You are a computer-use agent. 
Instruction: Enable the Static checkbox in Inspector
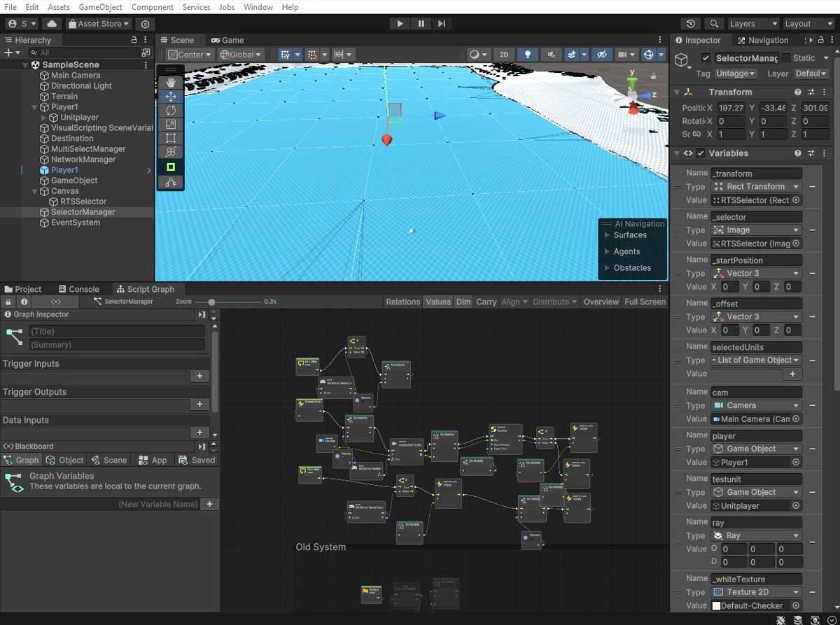click(786, 58)
